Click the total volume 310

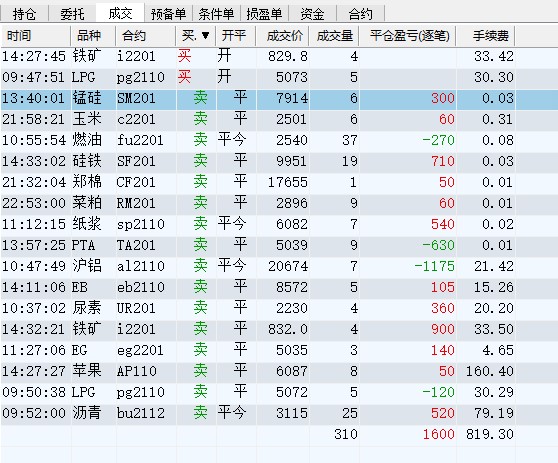click(x=346, y=434)
